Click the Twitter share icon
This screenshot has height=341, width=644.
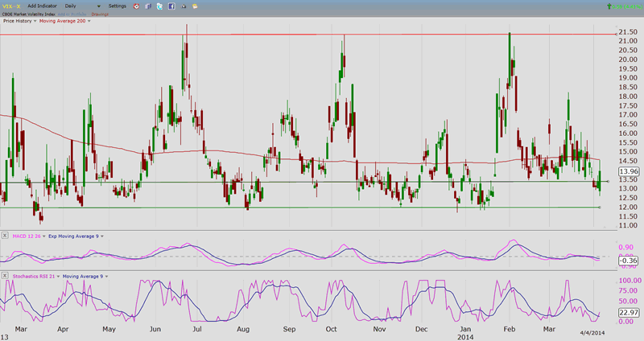[160, 6]
